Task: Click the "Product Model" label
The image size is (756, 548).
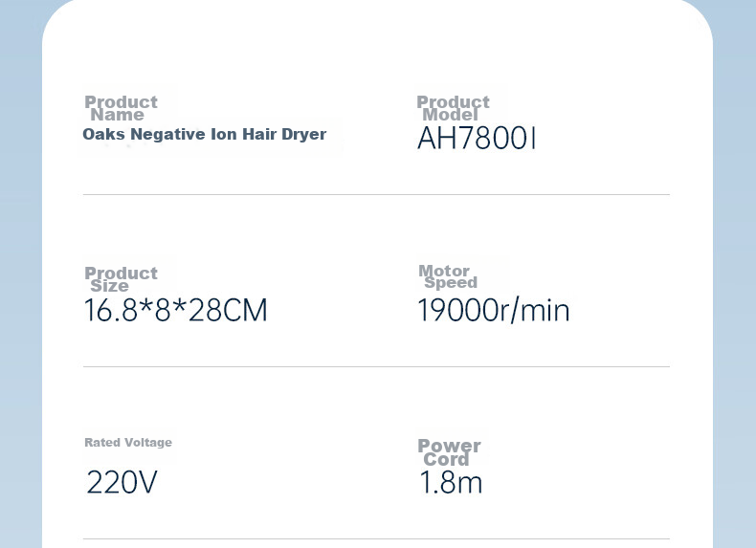Action: (454, 108)
